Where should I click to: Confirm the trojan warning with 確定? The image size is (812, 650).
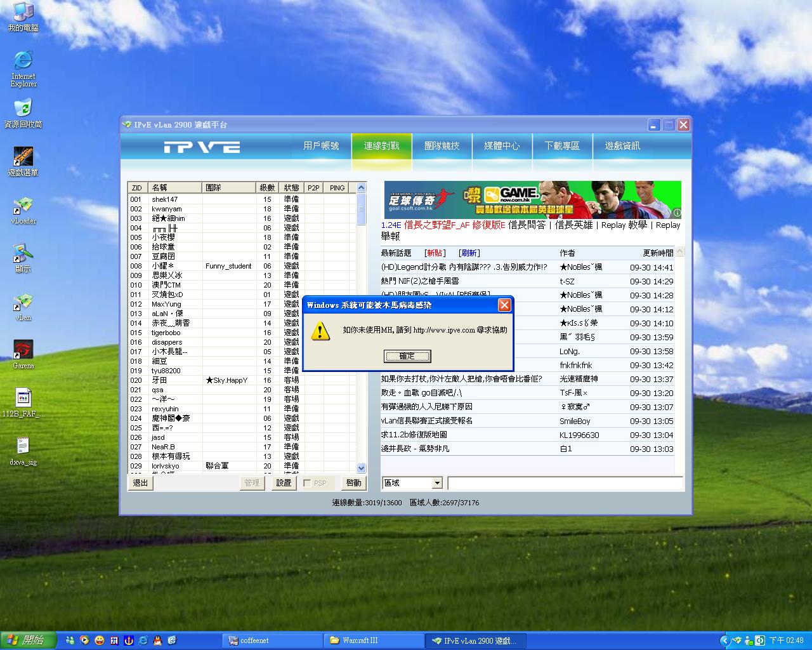click(407, 356)
